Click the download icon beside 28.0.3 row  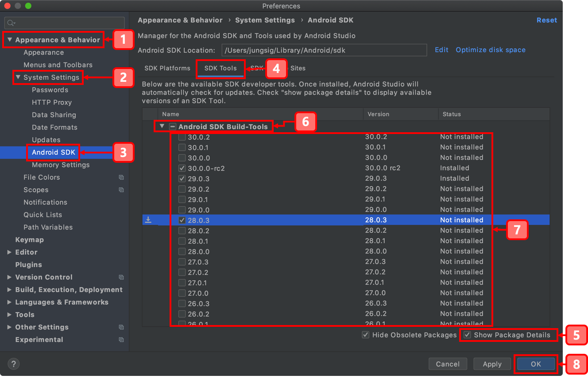point(148,220)
